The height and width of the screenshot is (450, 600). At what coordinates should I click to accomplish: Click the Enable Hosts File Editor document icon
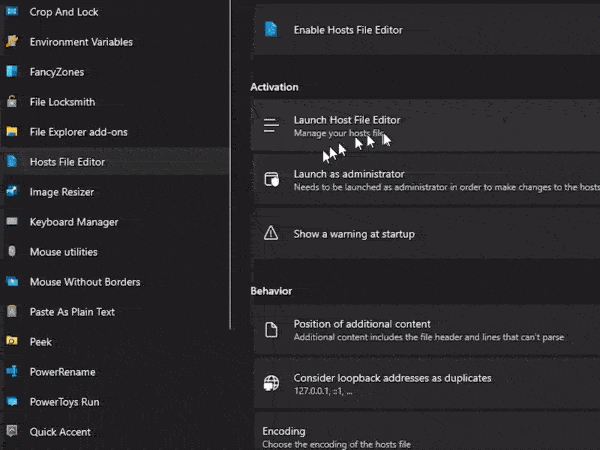[271, 29]
